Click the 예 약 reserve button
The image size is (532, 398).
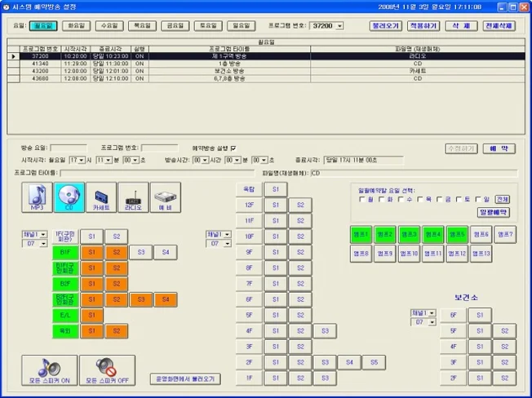499,148
